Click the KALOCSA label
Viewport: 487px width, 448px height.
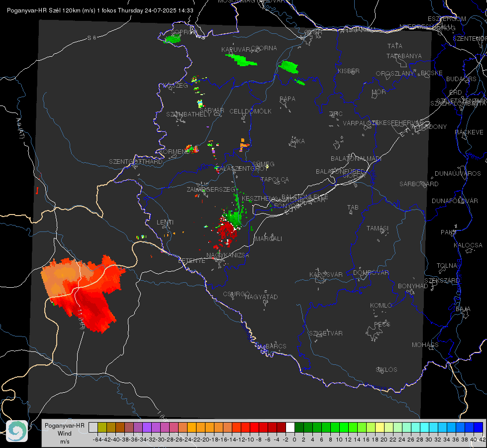pyautogui.click(x=468, y=245)
